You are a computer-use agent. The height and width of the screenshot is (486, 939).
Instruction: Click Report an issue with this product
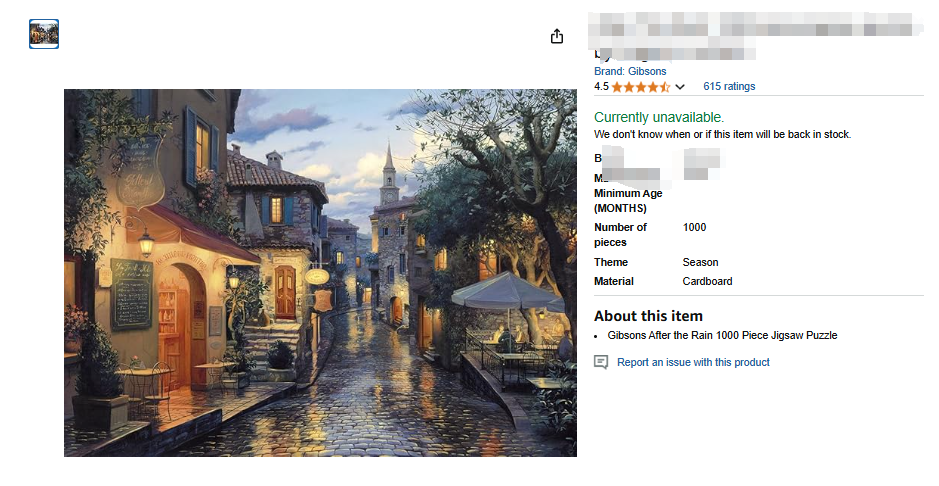tap(693, 362)
